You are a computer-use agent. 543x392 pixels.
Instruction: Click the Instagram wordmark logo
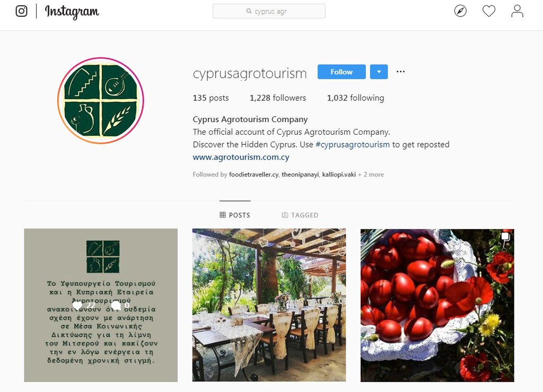tap(72, 12)
